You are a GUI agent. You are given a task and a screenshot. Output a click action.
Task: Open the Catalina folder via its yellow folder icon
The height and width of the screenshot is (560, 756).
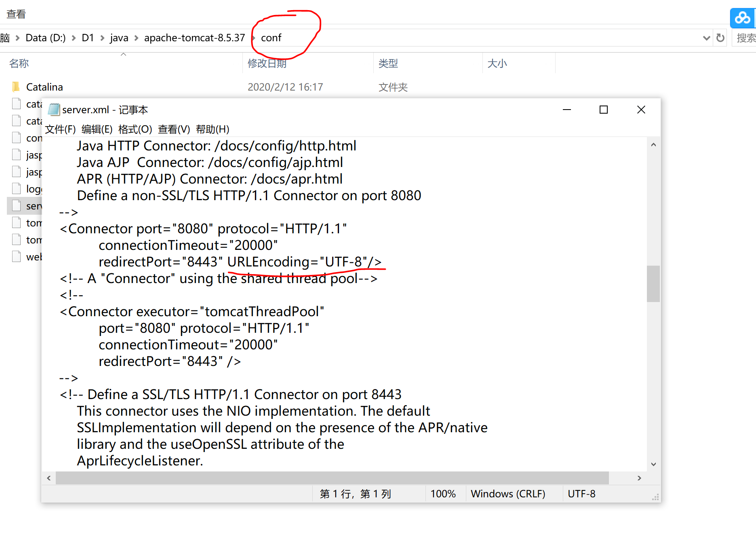click(16, 86)
